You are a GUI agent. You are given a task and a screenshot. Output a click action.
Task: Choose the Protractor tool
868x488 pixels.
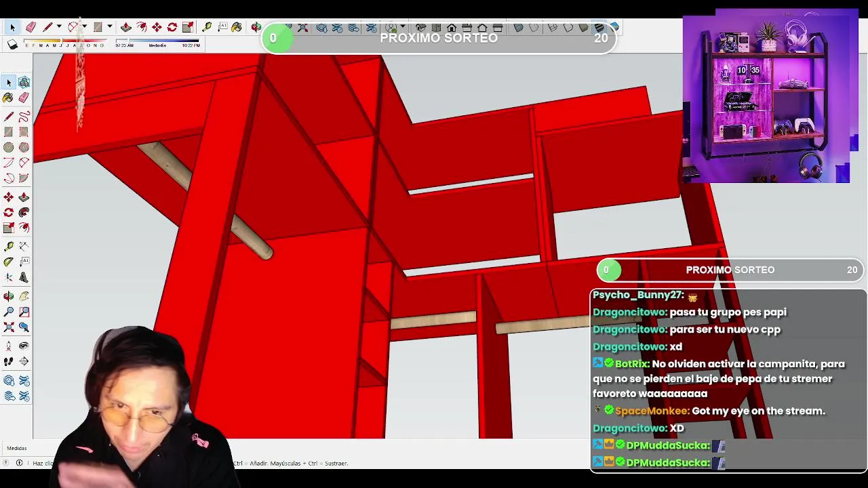[x=9, y=262]
